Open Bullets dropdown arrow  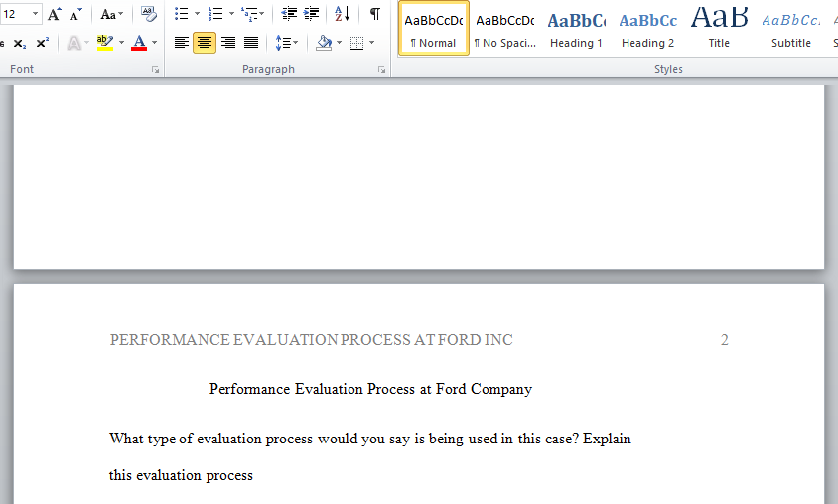[x=197, y=14]
